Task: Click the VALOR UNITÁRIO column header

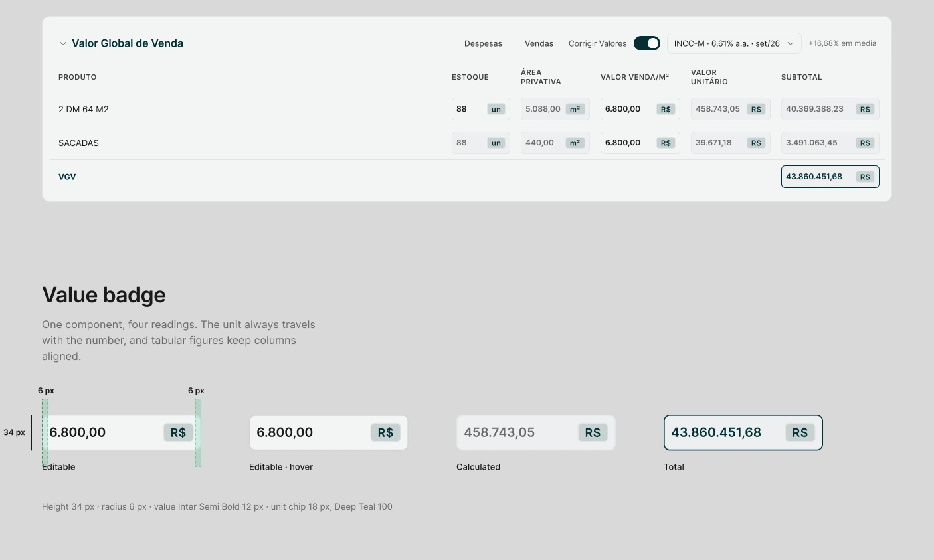Action: pyautogui.click(x=709, y=77)
